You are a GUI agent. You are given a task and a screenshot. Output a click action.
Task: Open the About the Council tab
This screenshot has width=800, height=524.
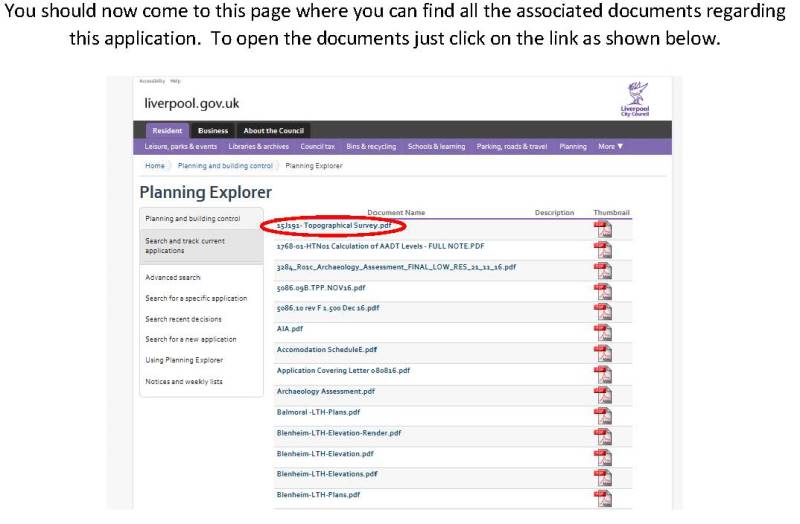pyautogui.click(x=273, y=131)
